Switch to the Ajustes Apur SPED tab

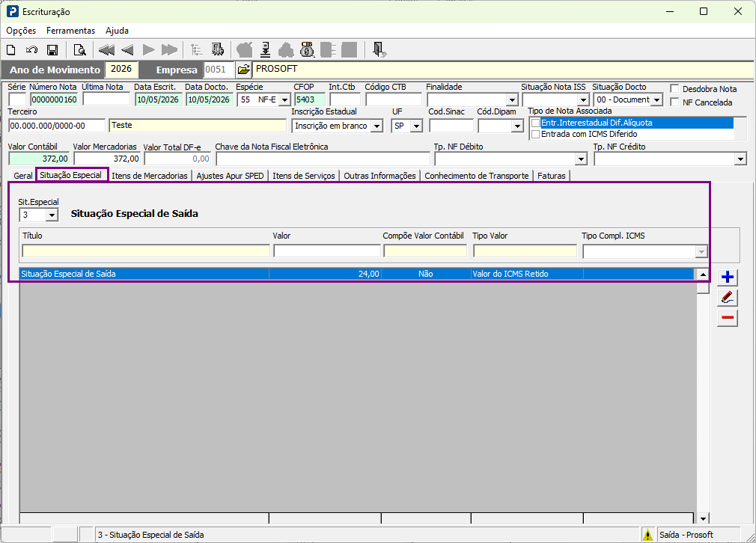pos(230,176)
